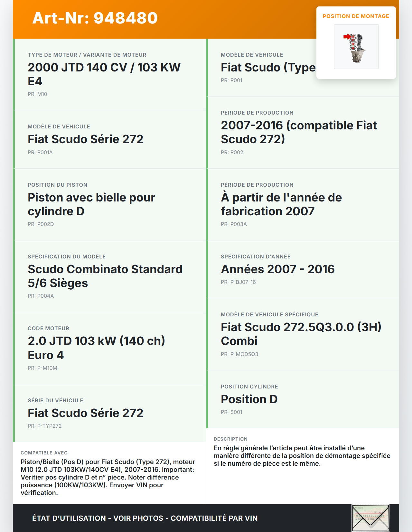
Task: Click the engine cylinder position diagram
Action: pos(356,47)
